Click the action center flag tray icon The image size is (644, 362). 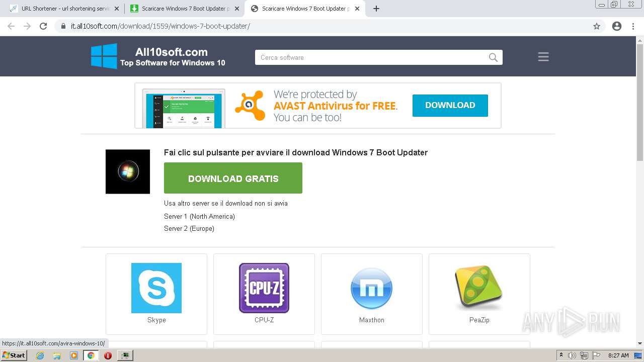tap(596, 355)
